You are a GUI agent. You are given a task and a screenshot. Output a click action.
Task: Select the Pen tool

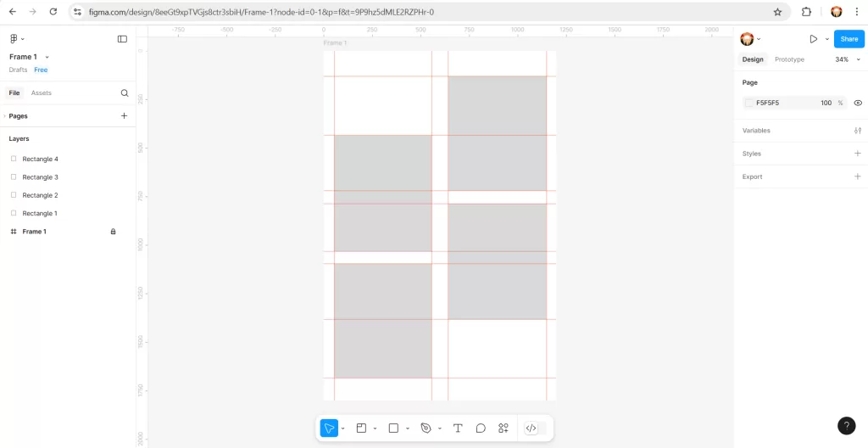(x=426, y=428)
